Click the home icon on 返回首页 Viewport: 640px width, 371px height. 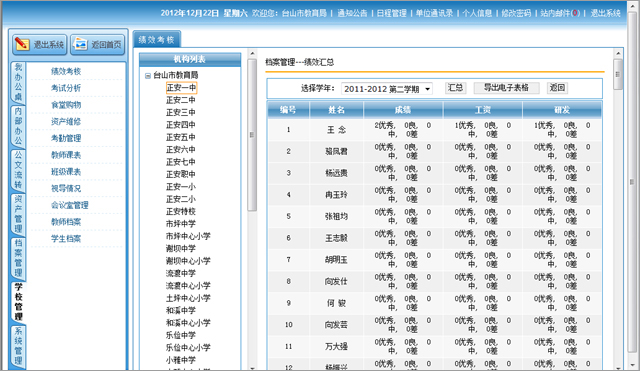[x=80, y=44]
